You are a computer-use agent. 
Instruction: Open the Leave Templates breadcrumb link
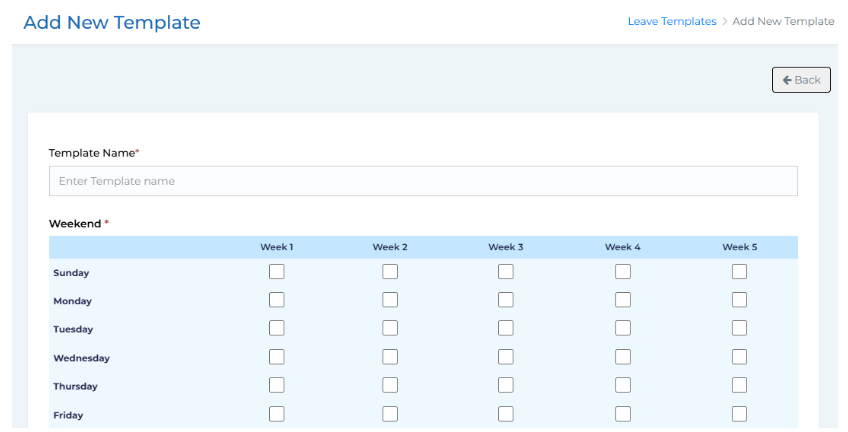[671, 21]
